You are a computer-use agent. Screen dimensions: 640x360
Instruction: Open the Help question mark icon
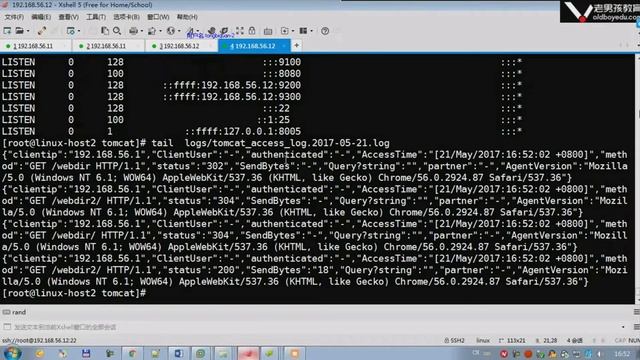(325, 31)
